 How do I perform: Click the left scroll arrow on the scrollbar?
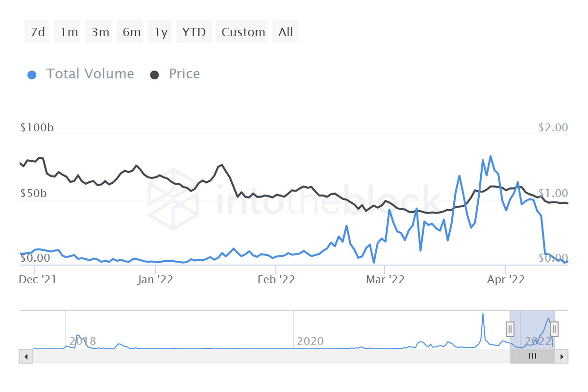pyautogui.click(x=26, y=356)
